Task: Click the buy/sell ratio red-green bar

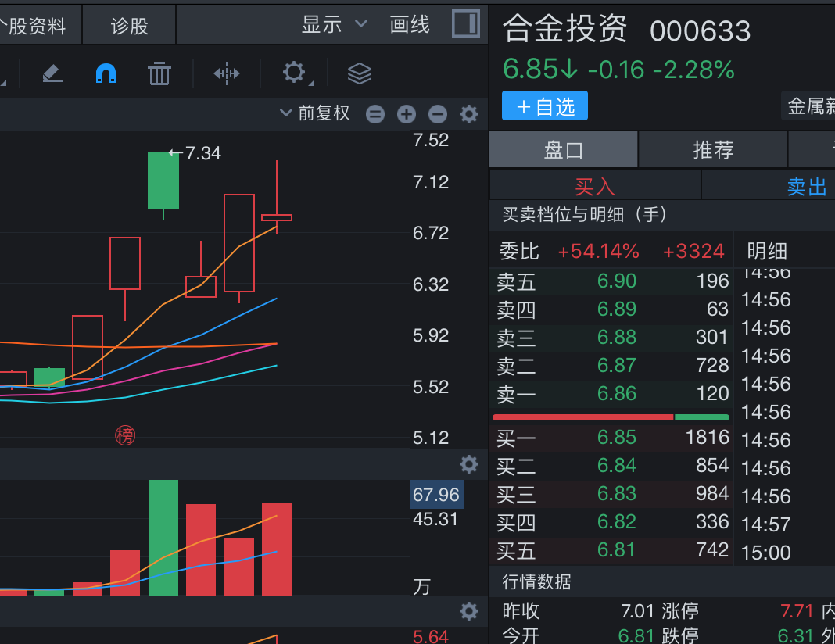Action: click(x=611, y=417)
